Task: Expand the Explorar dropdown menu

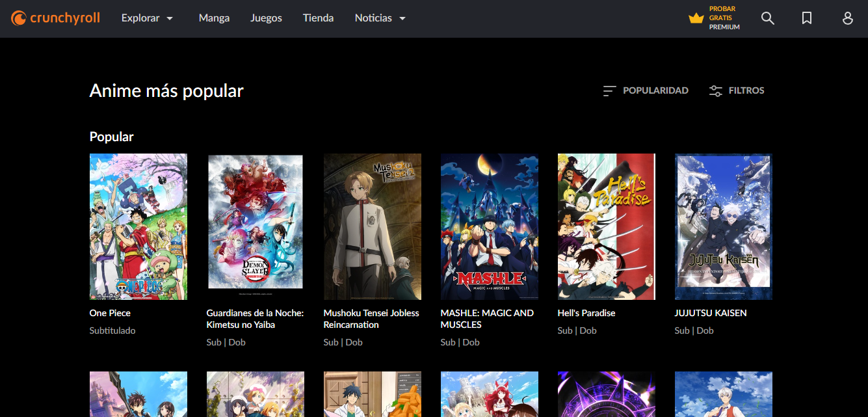Action: tap(148, 18)
